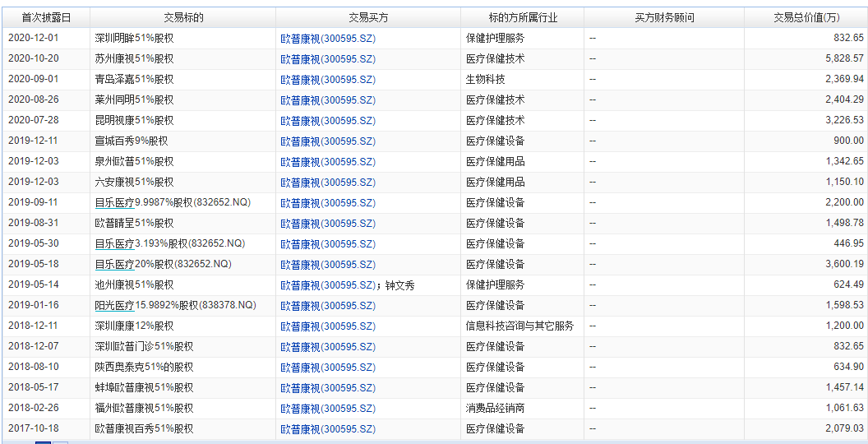
Task: Select the value 2,200.00
Action: click(x=844, y=202)
